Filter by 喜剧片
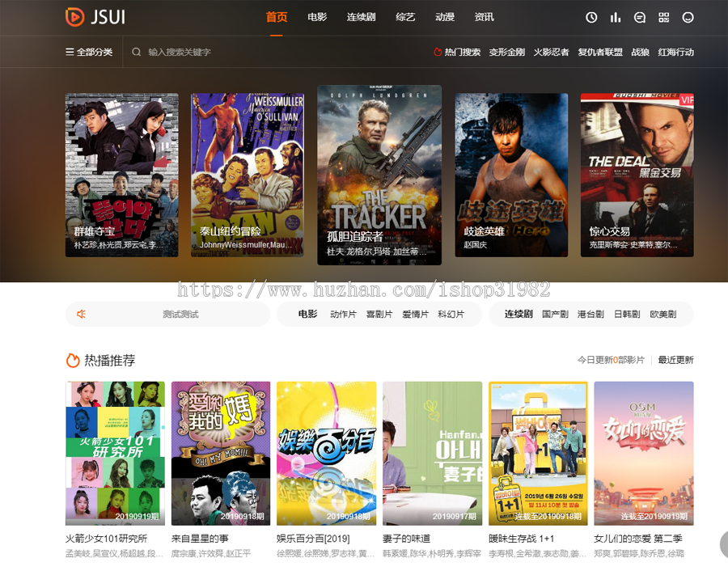Viewport: 728px width, 575px height. (379, 314)
